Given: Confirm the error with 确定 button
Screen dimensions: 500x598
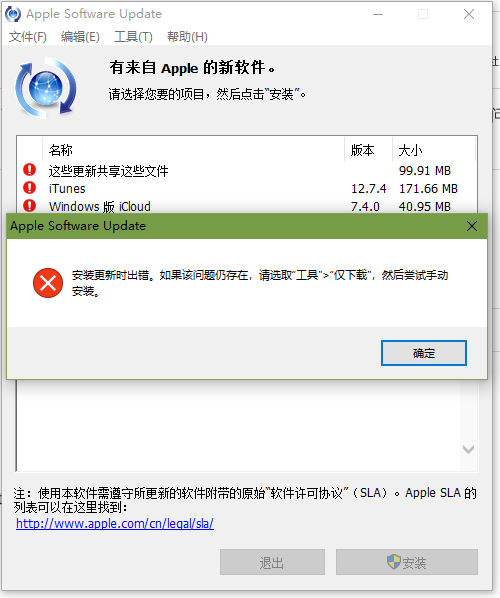Looking at the screenshot, I should pos(424,353).
